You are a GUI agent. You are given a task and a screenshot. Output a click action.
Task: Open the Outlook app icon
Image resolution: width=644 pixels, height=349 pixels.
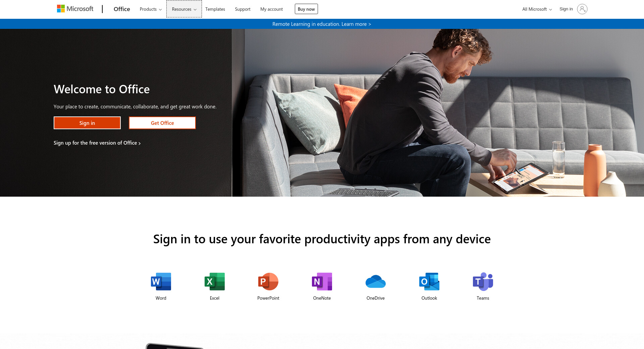click(429, 282)
